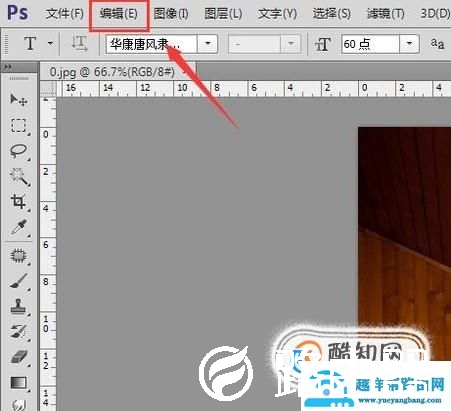Image resolution: width=451 pixels, height=411 pixels.
Task: Open the 图像(I) menu
Action: tap(171, 14)
